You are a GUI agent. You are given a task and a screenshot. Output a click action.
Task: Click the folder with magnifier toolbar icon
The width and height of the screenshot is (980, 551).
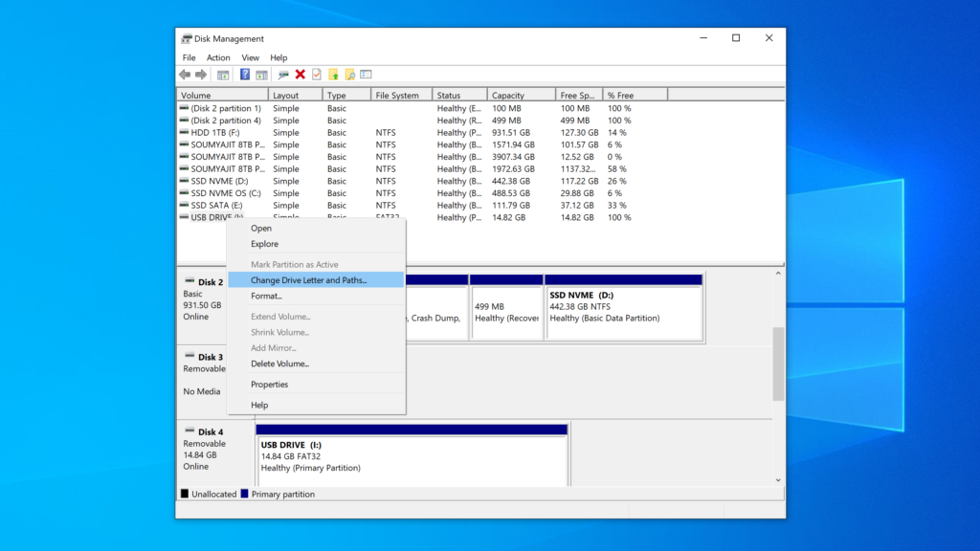pos(350,75)
